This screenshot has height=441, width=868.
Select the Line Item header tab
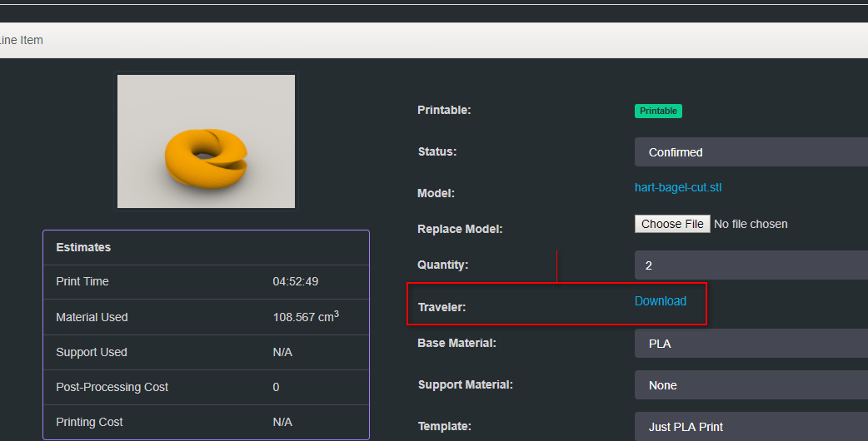[x=22, y=40]
